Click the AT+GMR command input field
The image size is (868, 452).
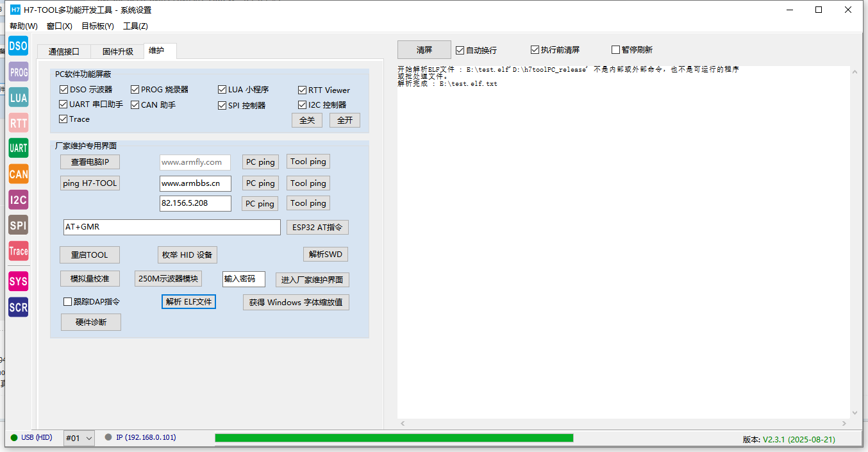pyautogui.click(x=172, y=227)
